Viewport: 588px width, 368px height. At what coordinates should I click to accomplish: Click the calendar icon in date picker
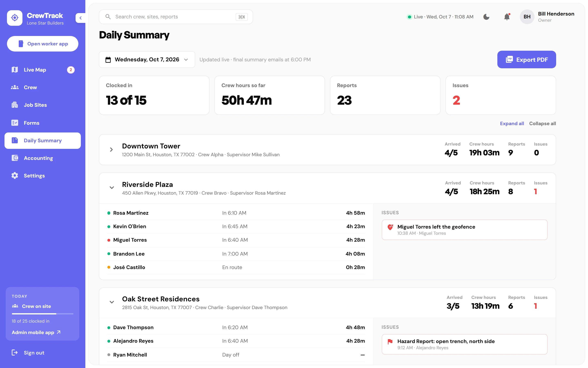(108, 60)
